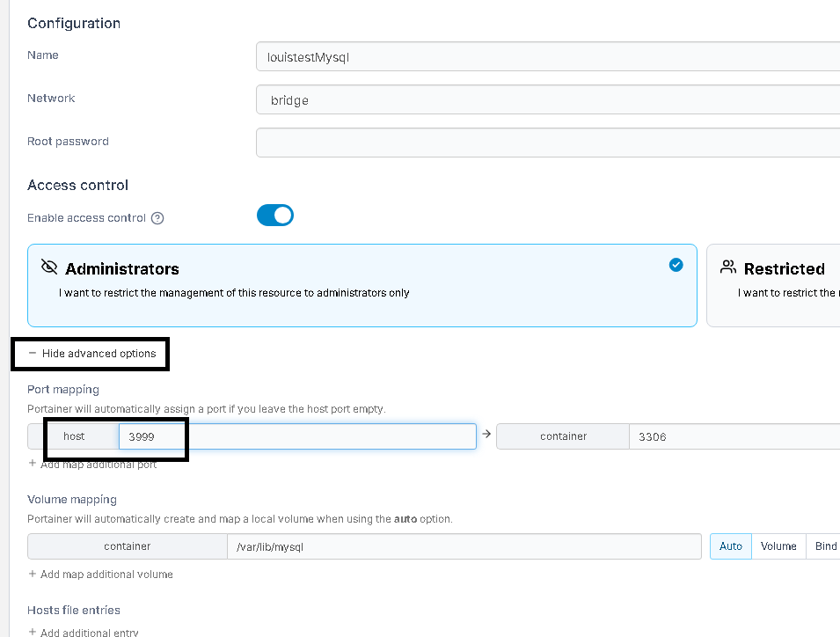This screenshot has width=840, height=637.
Task: Click the Enable access control label
Action: click(x=86, y=218)
